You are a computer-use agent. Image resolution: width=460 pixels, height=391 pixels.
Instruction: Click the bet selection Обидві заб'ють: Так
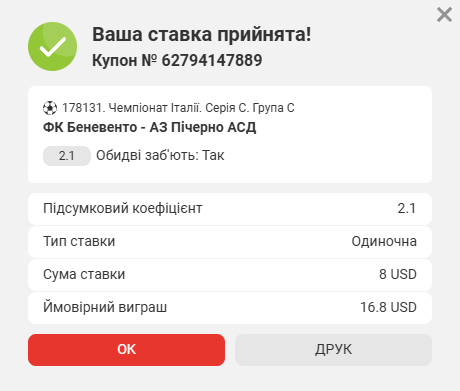tap(160, 156)
